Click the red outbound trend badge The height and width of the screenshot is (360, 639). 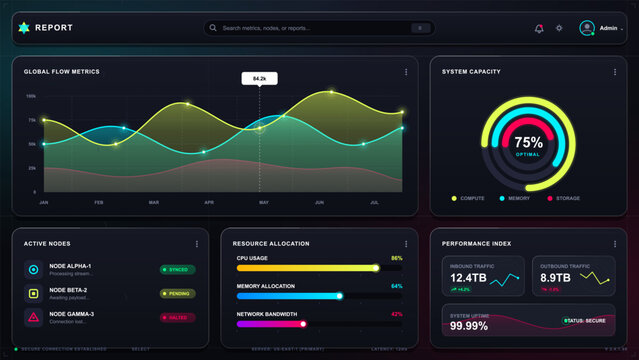click(x=550, y=289)
